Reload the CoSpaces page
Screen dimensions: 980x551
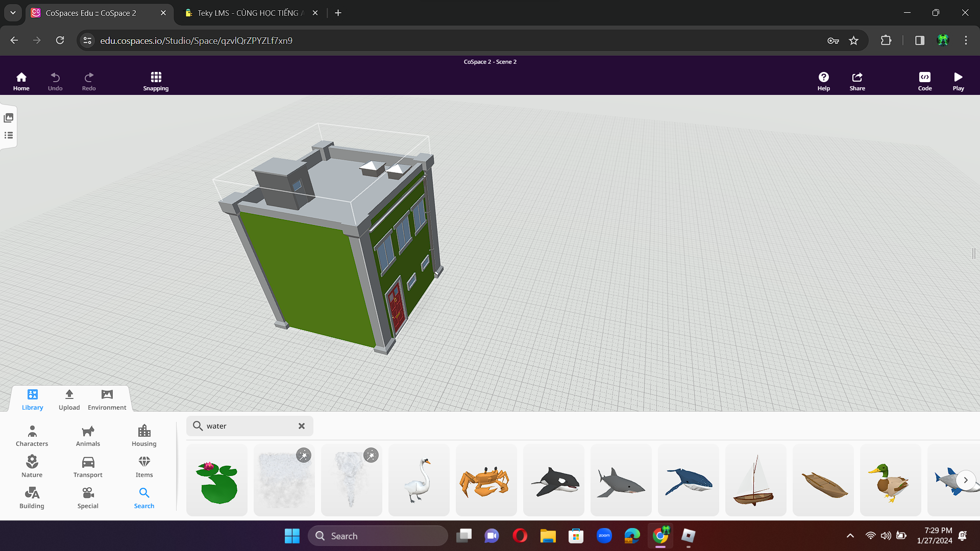click(x=60, y=40)
